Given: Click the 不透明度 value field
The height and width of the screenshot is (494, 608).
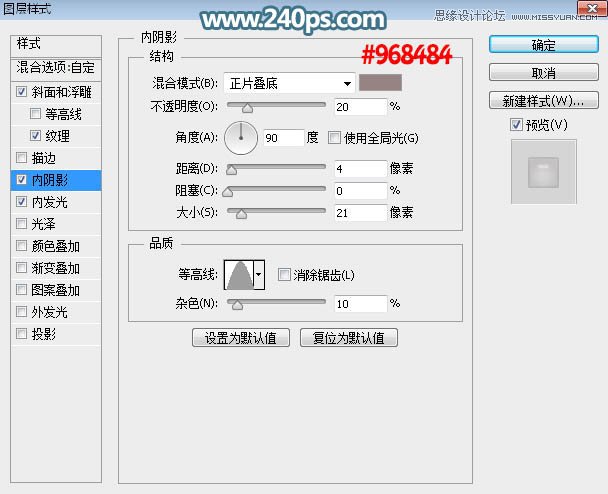Looking at the screenshot, I should point(361,107).
